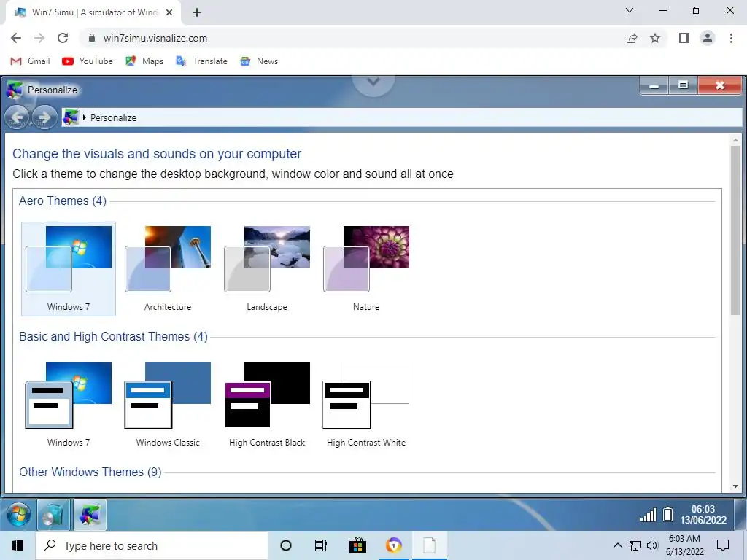The image size is (747, 560).
Task: Click the simulator battery icon
Action: coord(668,515)
